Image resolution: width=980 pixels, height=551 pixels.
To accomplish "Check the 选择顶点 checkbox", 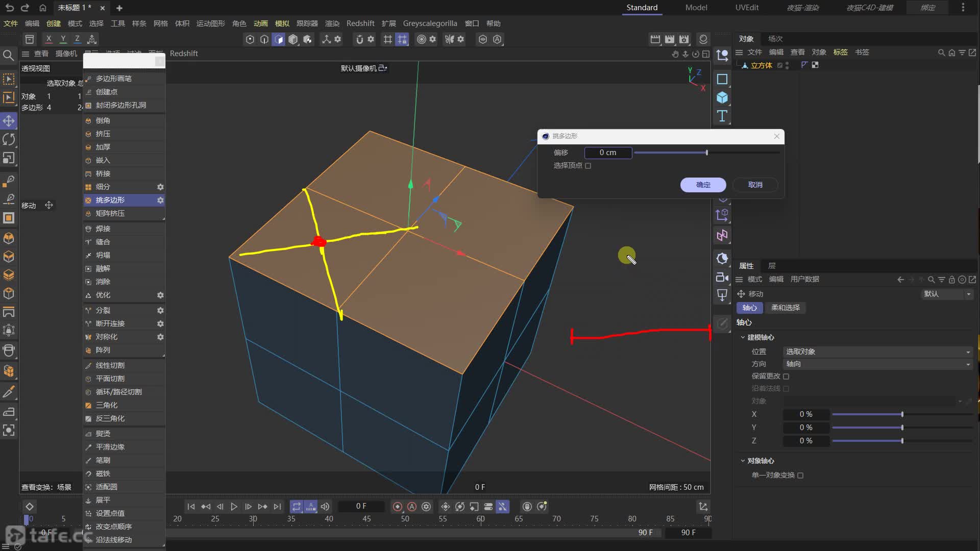I will [588, 166].
